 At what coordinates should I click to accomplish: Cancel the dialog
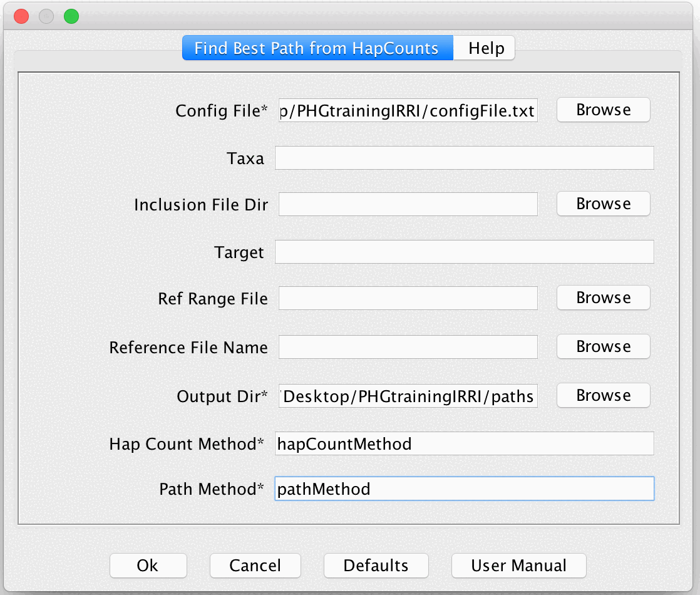[255, 566]
